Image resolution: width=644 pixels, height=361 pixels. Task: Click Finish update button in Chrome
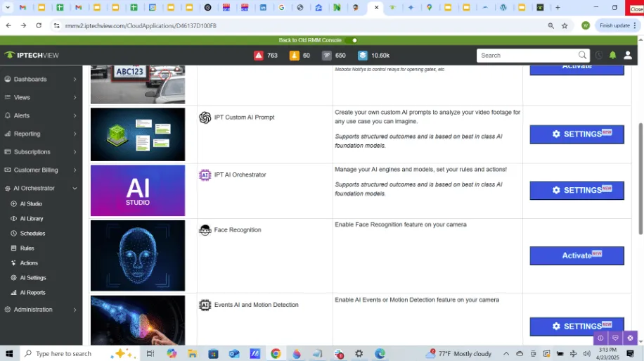click(x=617, y=25)
